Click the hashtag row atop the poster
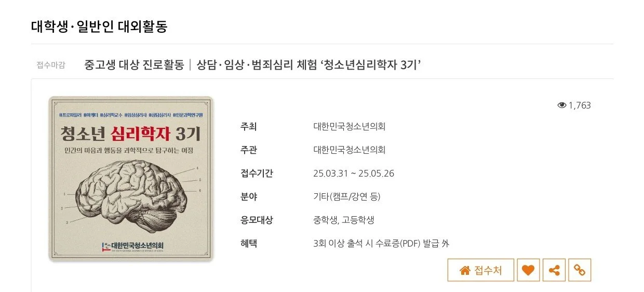Screen dimensions: 644x292 (131, 114)
